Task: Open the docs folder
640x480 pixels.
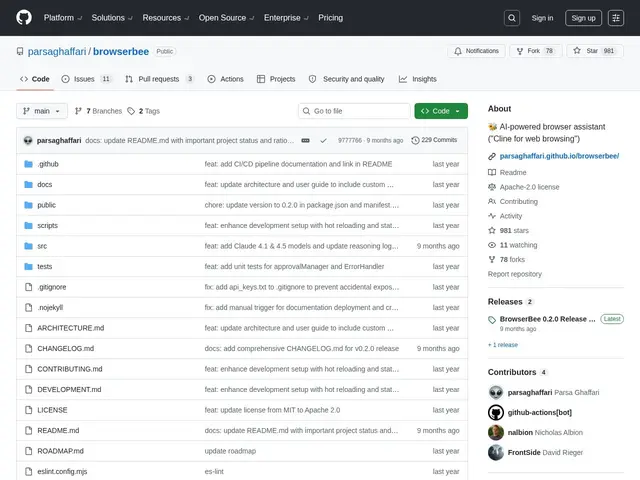Action: click(x=44, y=184)
